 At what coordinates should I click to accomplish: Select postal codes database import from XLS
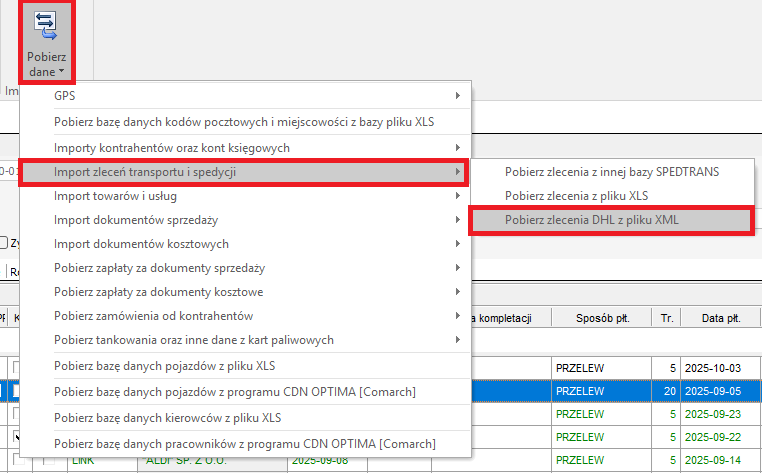click(244, 122)
